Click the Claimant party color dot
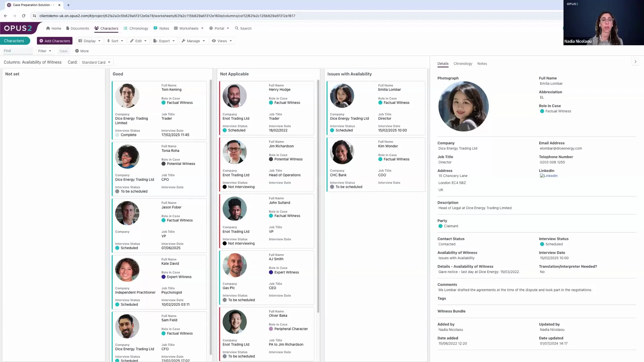 pyautogui.click(x=440, y=226)
